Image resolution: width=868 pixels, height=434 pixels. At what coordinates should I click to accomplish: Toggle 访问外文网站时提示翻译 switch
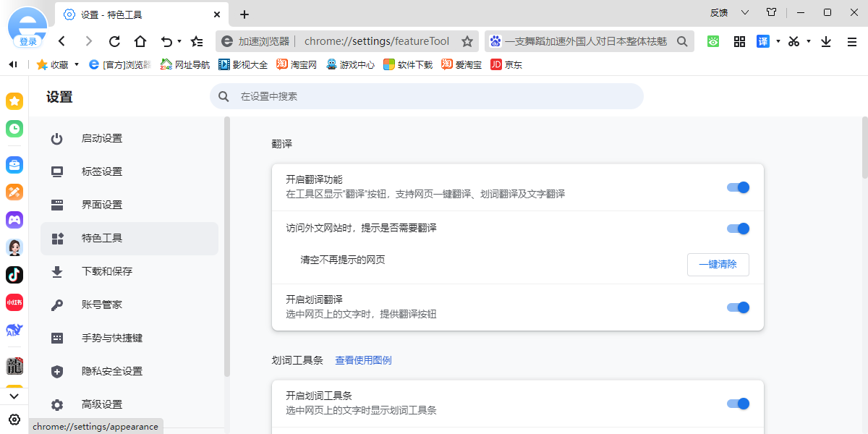[739, 229]
